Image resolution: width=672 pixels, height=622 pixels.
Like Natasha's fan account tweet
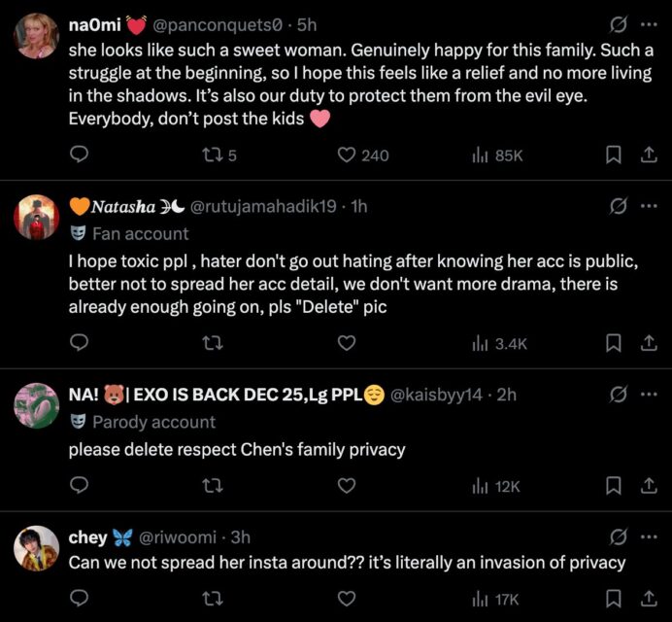pyautogui.click(x=347, y=342)
